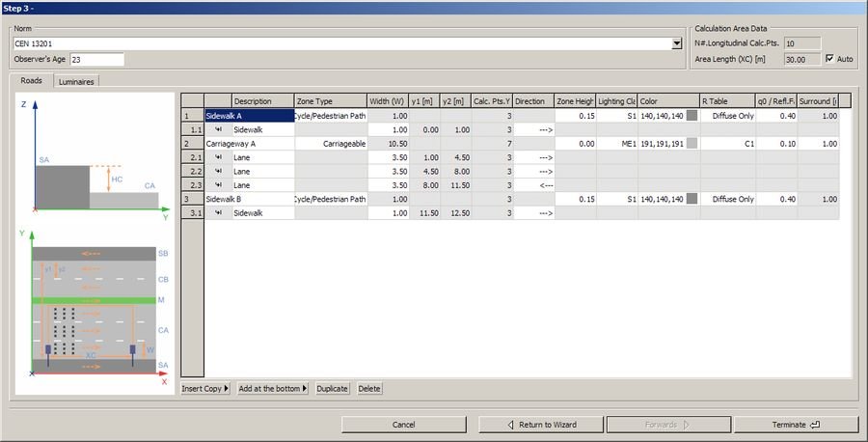This screenshot has width=868, height=442.
Task: Click Zone Type cell for Sidewalk B
Action: click(331, 199)
